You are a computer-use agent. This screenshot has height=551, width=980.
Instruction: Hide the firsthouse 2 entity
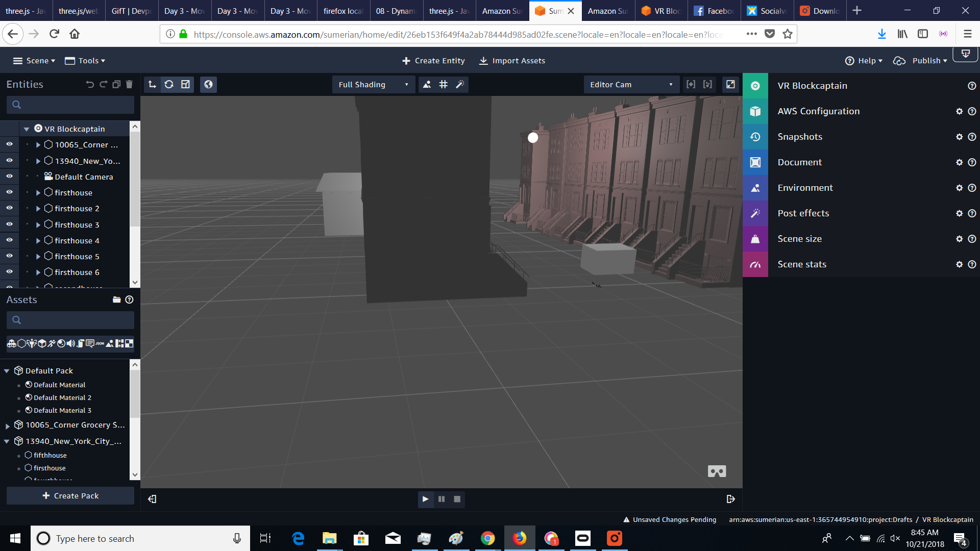coord(9,208)
